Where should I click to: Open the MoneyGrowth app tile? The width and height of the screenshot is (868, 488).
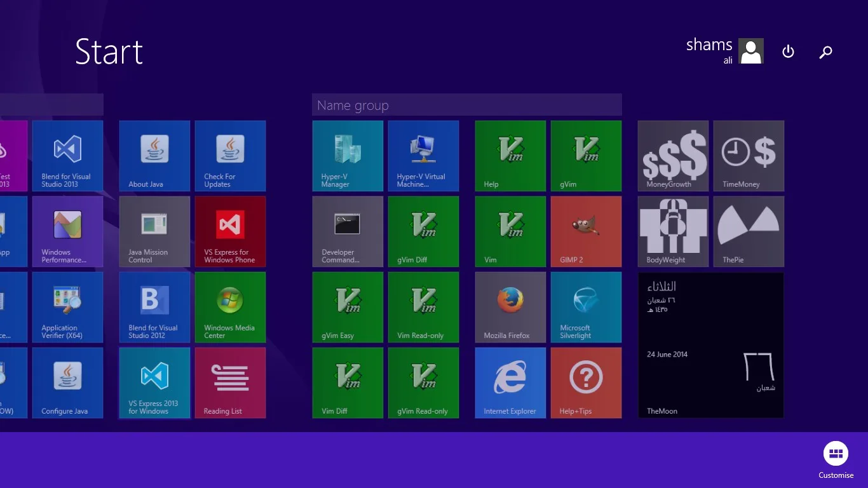tap(673, 156)
